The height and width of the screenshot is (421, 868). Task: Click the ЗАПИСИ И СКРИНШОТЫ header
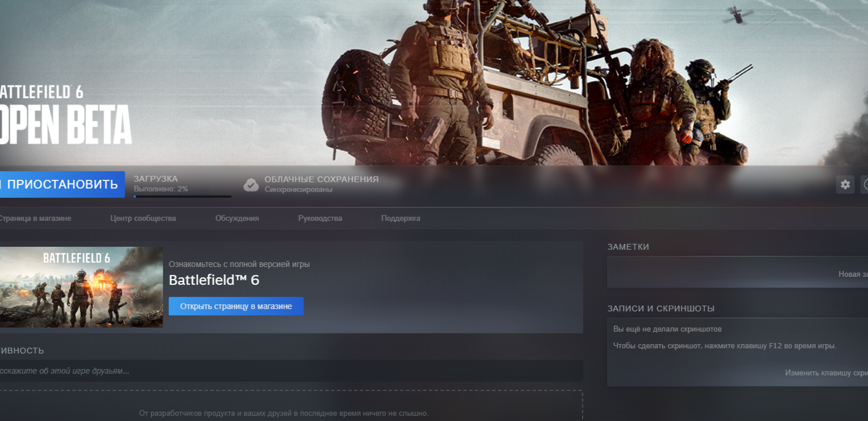pyautogui.click(x=661, y=309)
